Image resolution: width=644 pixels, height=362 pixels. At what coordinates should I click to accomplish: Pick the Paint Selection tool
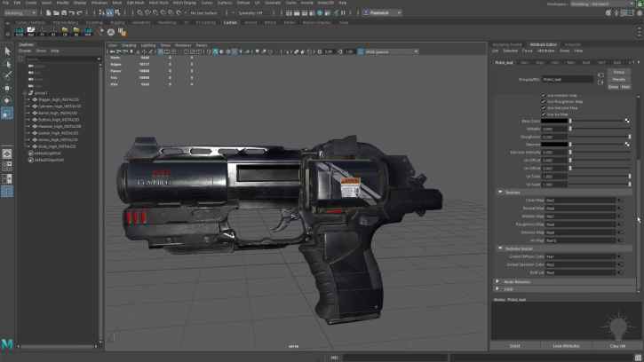[7, 76]
